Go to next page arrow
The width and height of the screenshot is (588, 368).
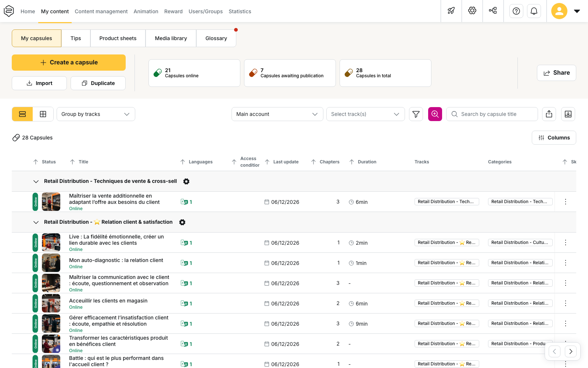(571, 351)
